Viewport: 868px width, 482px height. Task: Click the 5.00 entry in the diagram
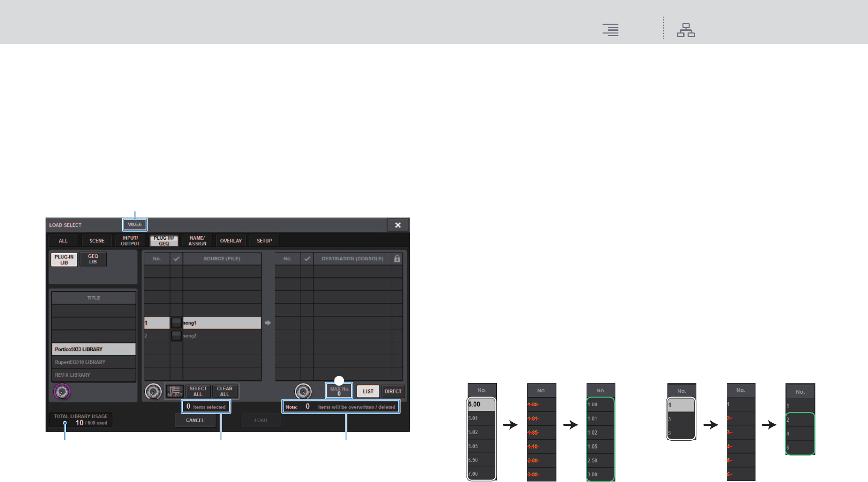482,405
